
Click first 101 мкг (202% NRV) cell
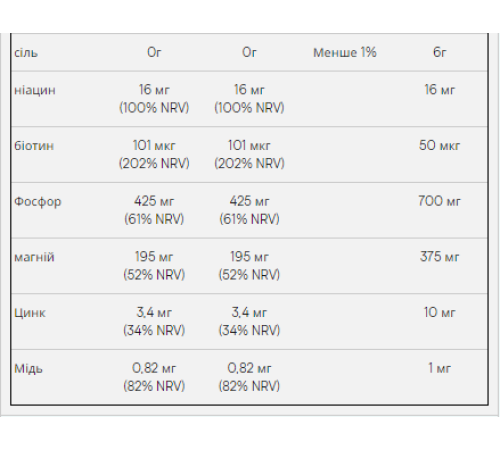(154, 154)
